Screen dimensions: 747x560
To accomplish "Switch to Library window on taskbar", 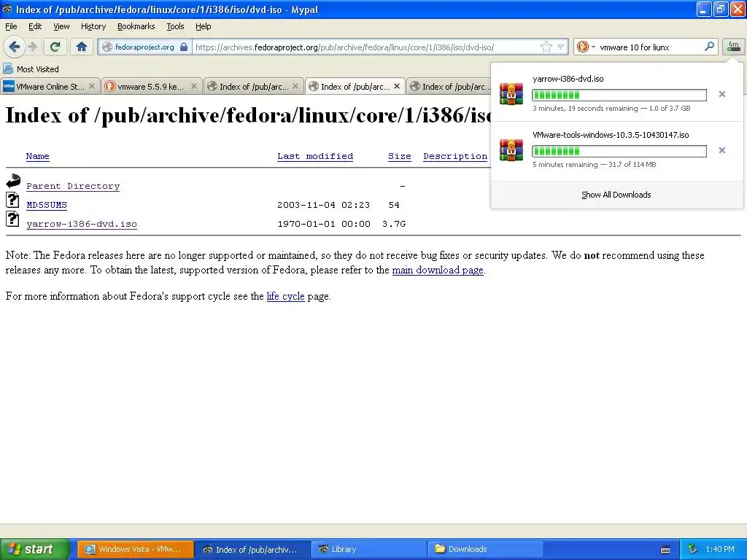I will [x=368, y=549].
